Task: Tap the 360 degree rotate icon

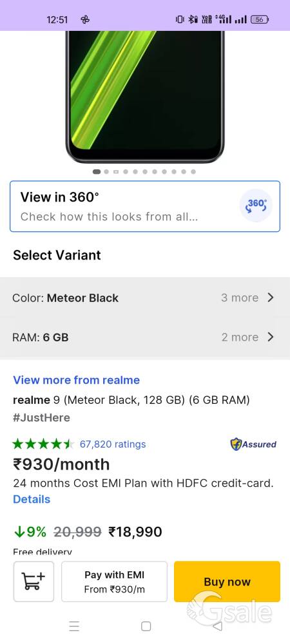Action: (256, 205)
